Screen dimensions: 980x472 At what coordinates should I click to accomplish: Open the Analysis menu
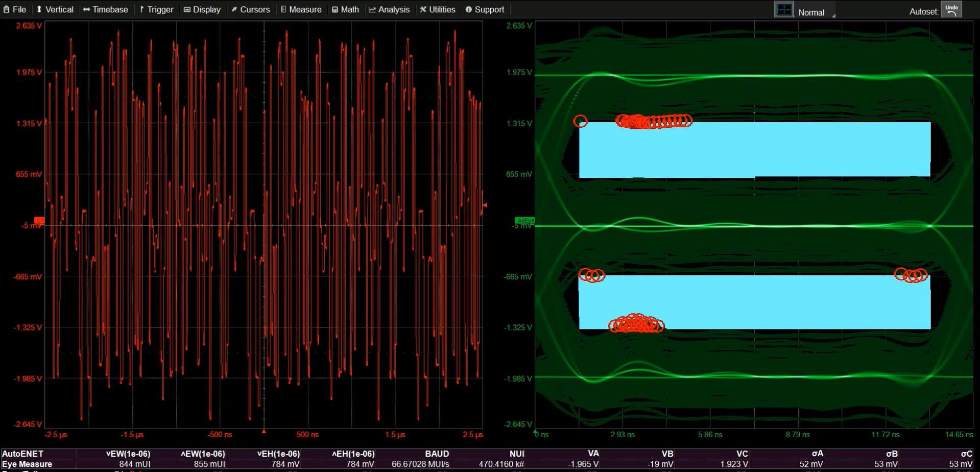[x=389, y=10]
